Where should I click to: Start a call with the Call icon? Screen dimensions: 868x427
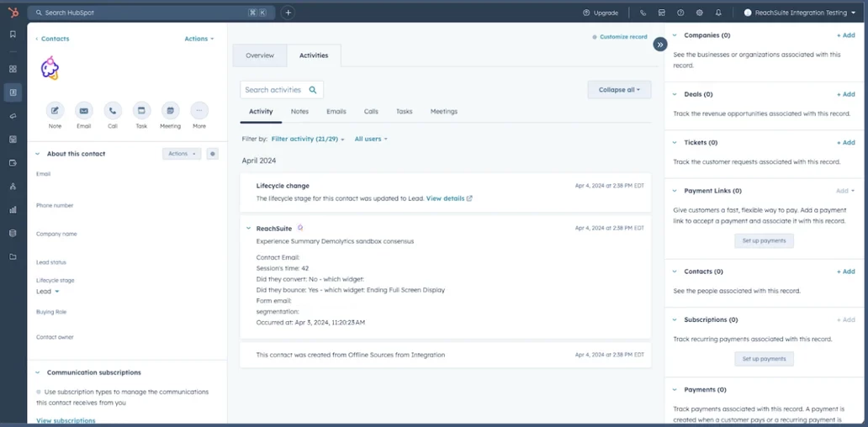[x=113, y=111]
